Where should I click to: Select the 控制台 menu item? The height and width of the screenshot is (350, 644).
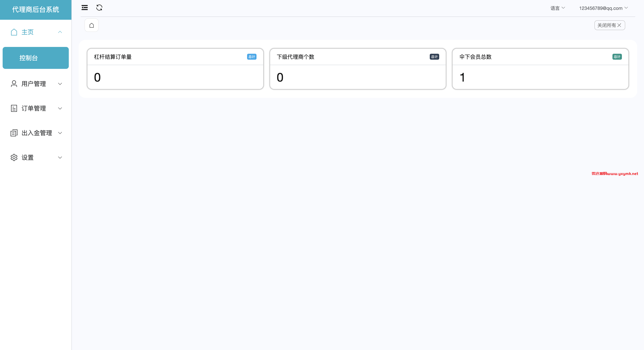(36, 58)
